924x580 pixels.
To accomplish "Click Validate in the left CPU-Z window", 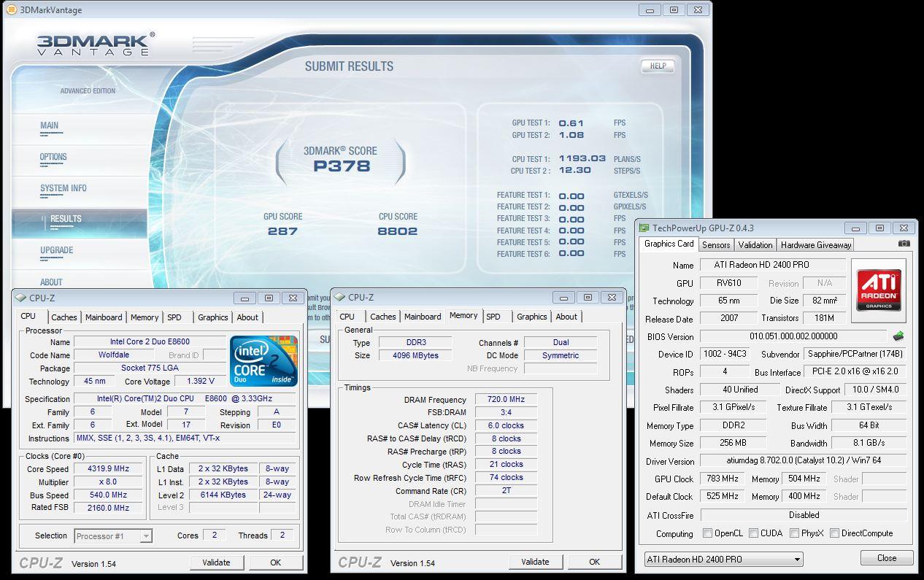I will tap(217, 562).
